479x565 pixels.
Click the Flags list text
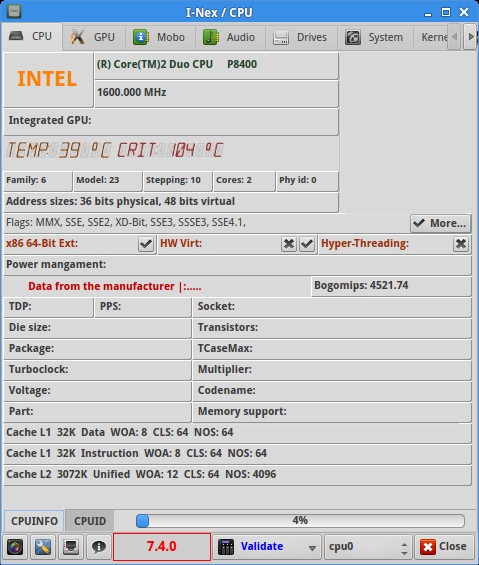click(x=126, y=223)
